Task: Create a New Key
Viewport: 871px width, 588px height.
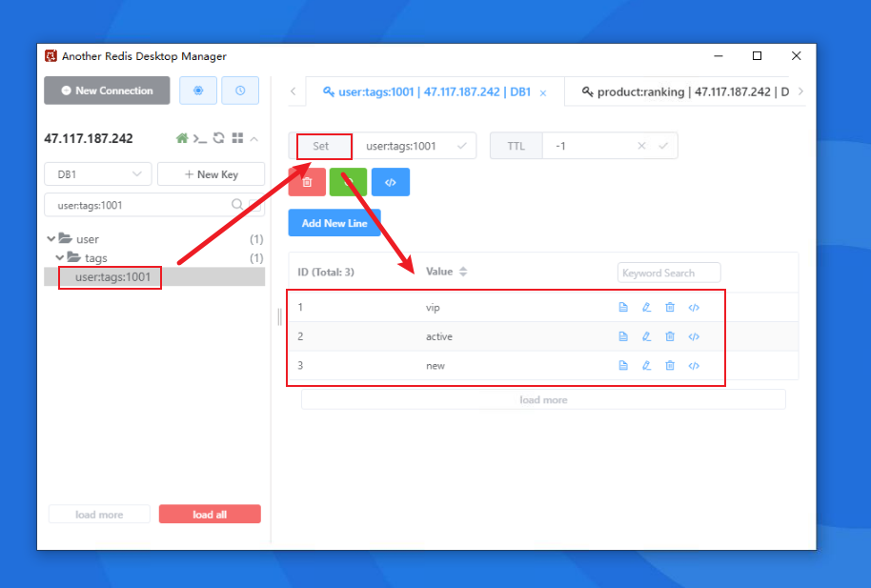Action: coord(212,174)
